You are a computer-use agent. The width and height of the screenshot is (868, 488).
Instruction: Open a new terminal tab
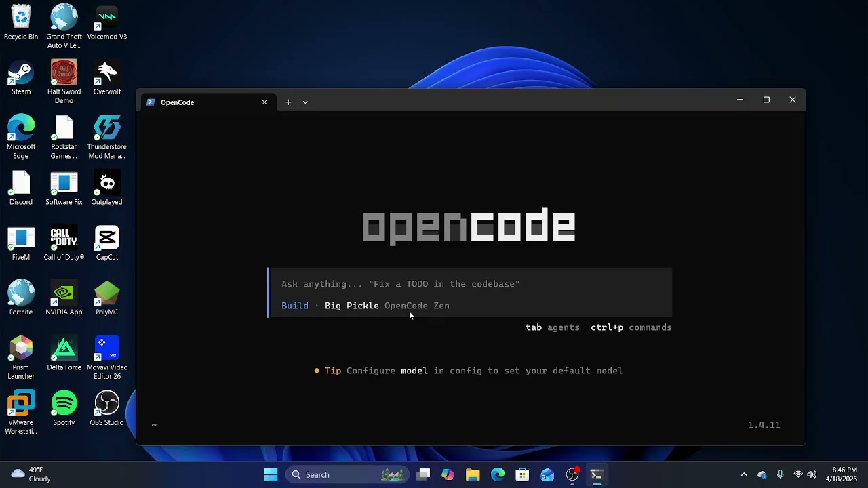[288, 102]
